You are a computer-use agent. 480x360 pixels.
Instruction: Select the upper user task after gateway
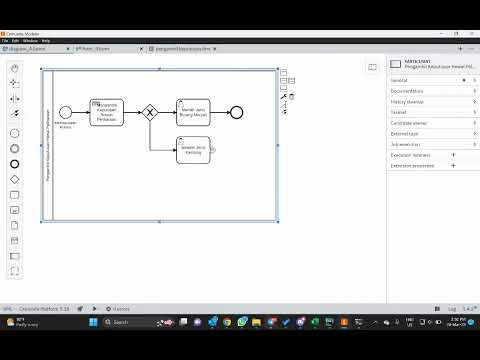tap(193, 113)
